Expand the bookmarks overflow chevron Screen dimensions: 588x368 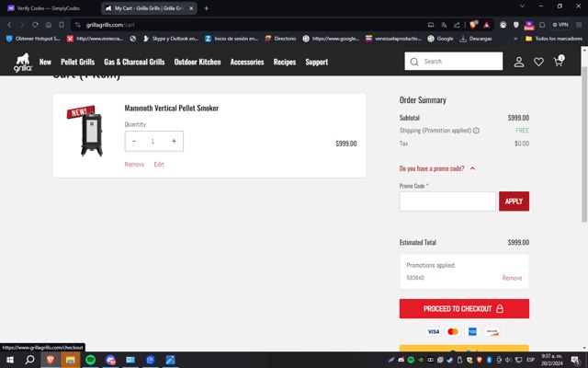point(515,39)
